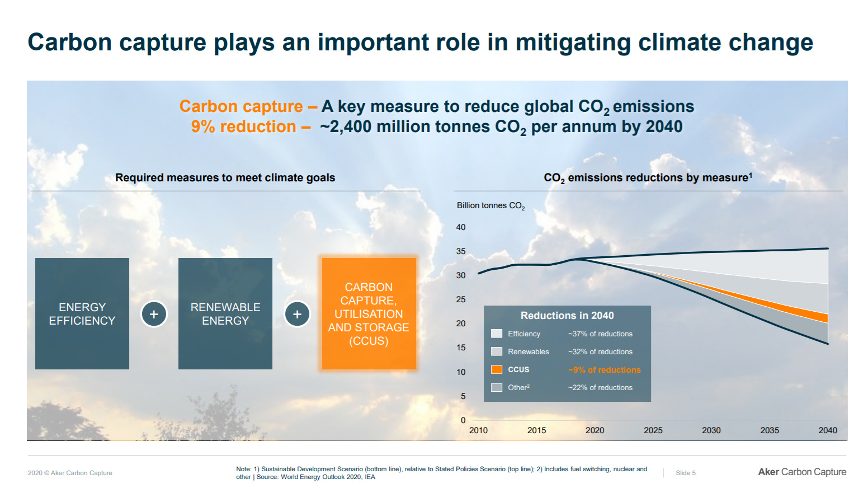Image resolution: width=868 pixels, height=483 pixels.
Task: Click the Renewables legend color swatch
Action: pyautogui.click(x=496, y=351)
